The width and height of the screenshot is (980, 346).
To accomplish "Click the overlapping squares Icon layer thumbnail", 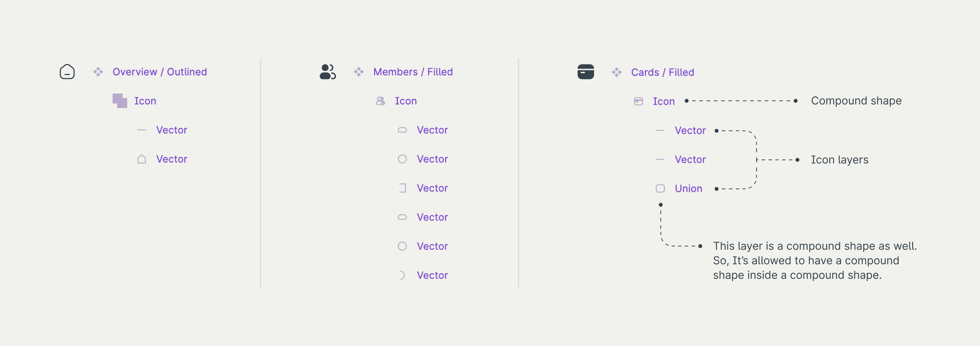I will click(x=120, y=101).
